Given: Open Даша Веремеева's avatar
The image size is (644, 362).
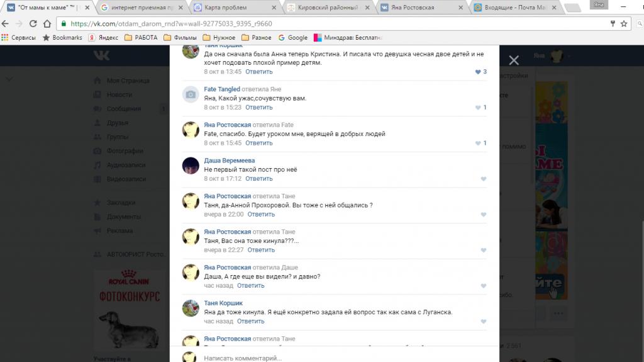Looking at the screenshot, I should tap(191, 166).
